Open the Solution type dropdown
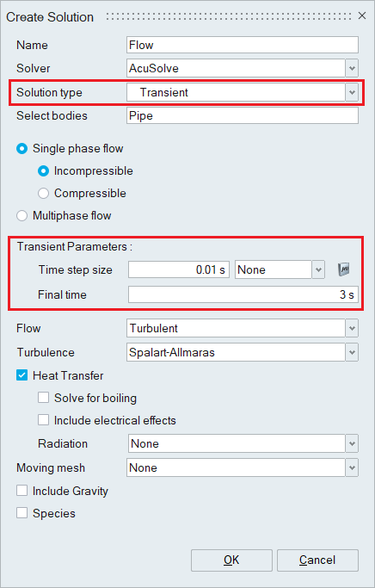 352,92
